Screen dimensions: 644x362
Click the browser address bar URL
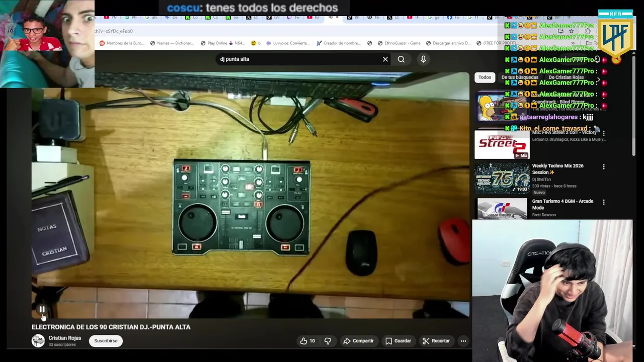tap(114, 31)
